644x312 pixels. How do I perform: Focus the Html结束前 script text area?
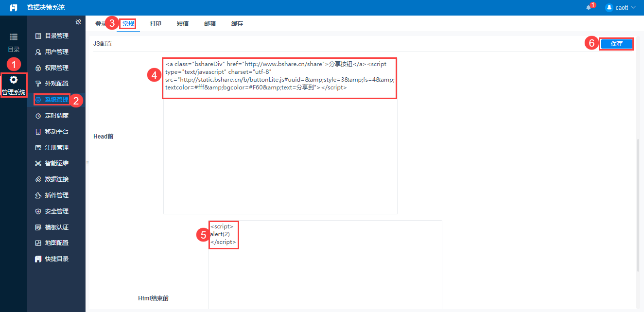[325, 265]
